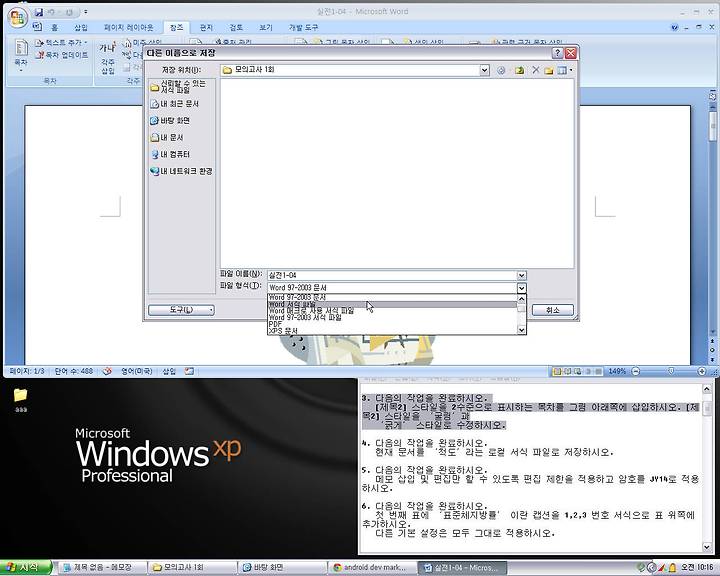
Task: Open the 페이지 레이아웃 ribbon tab
Action: [128, 28]
